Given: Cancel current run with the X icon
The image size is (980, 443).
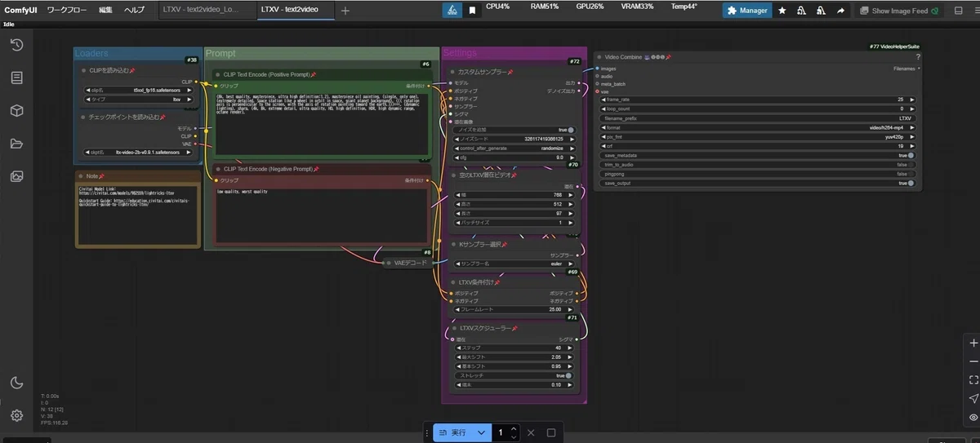Looking at the screenshot, I should [x=531, y=432].
